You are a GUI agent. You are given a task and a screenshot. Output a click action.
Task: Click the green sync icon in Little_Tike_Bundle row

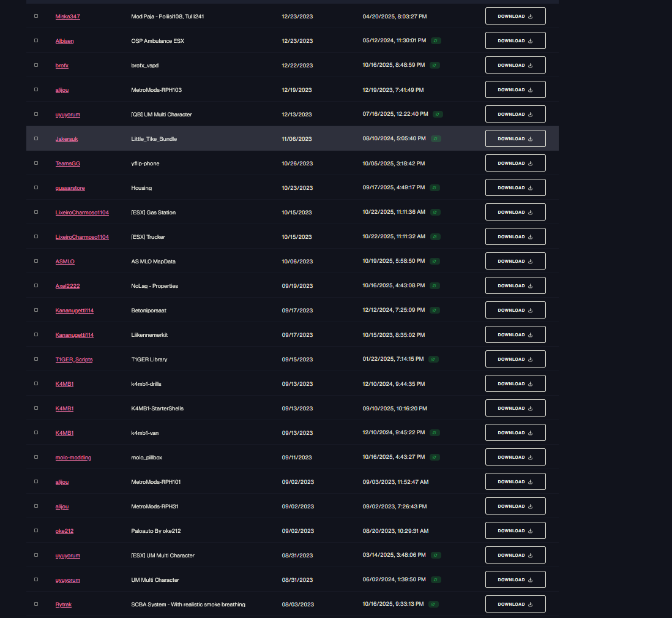pyautogui.click(x=436, y=138)
